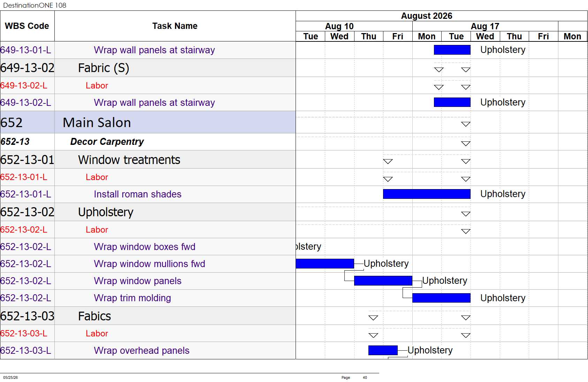
Task: Select the Wrap window mullions fwd bar
Action: tap(325, 264)
